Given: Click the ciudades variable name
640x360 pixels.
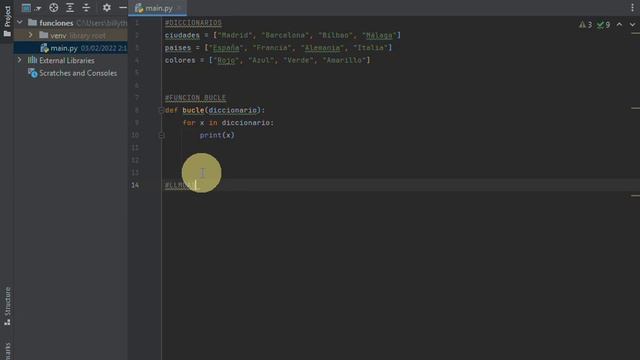Looking at the screenshot, I should (182, 36).
